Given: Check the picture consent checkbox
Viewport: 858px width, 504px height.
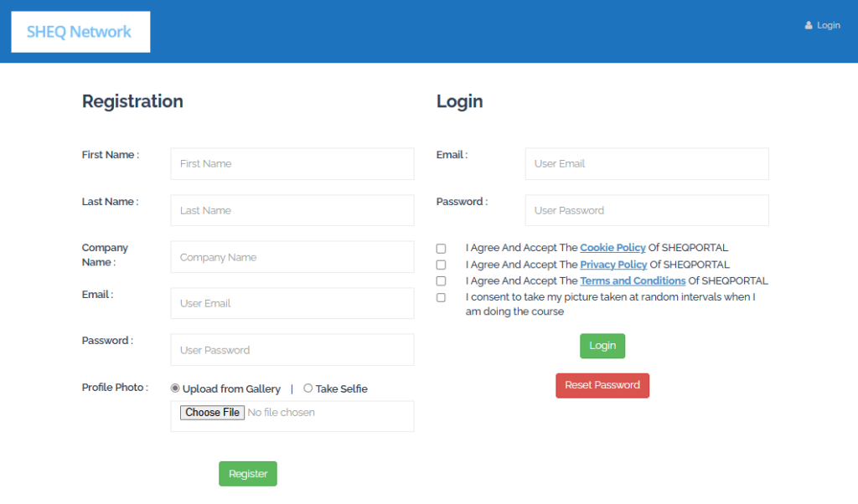Looking at the screenshot, I should coord(441,298).
